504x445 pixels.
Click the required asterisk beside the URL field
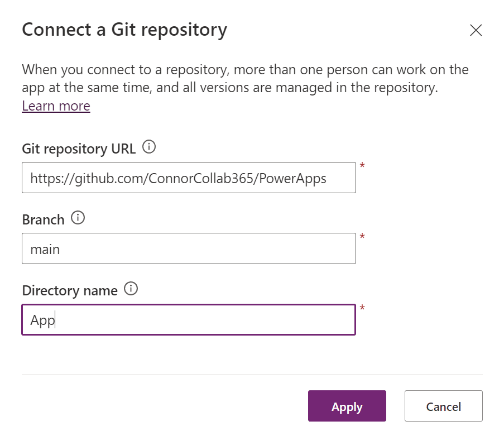362,166
